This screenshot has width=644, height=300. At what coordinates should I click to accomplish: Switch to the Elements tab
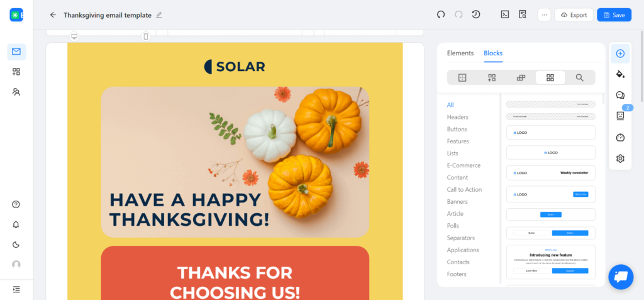pyautogui.click(x=460, y=53)
